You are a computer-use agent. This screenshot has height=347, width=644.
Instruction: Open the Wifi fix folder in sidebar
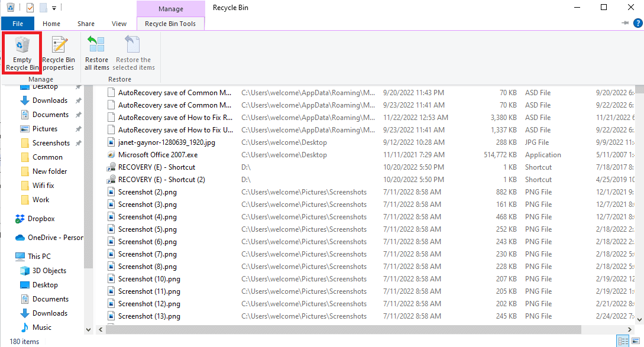(x=43, y=186)
